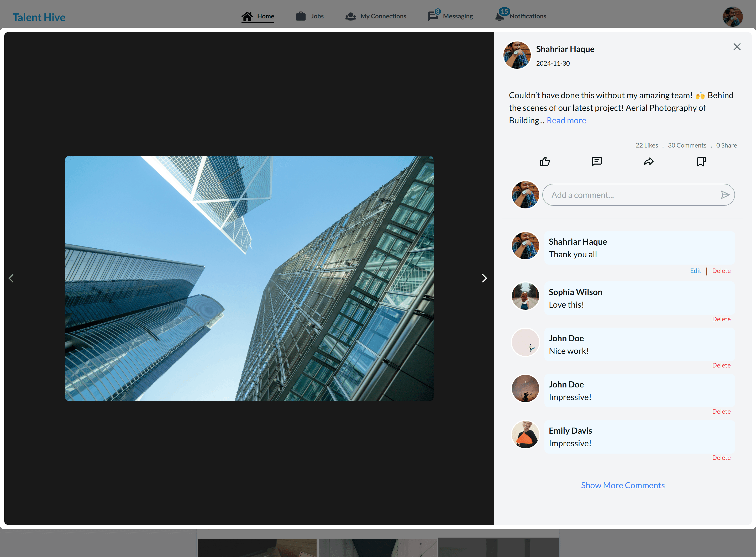The height and width of the screenshot is (557, 756).
Task: Open Messaging from the top navigation
Action: 450,16
